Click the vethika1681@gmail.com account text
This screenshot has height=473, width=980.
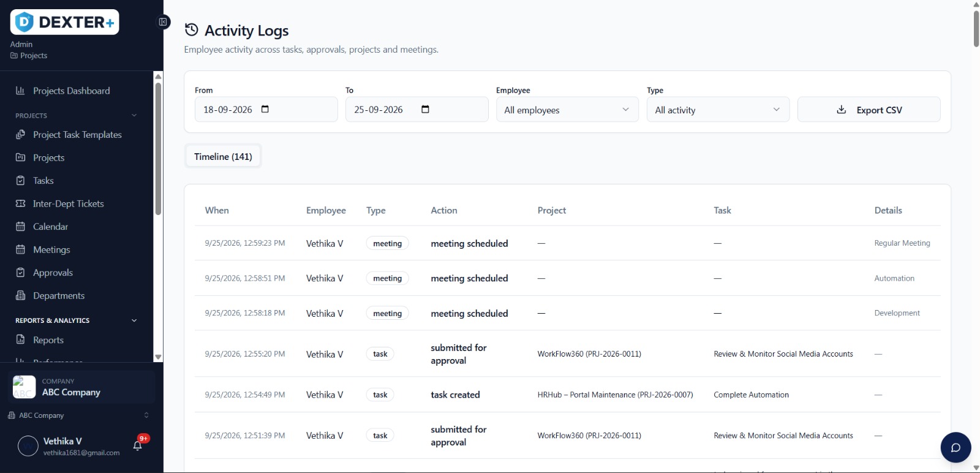pyautogui.click(x=81, y=453)
